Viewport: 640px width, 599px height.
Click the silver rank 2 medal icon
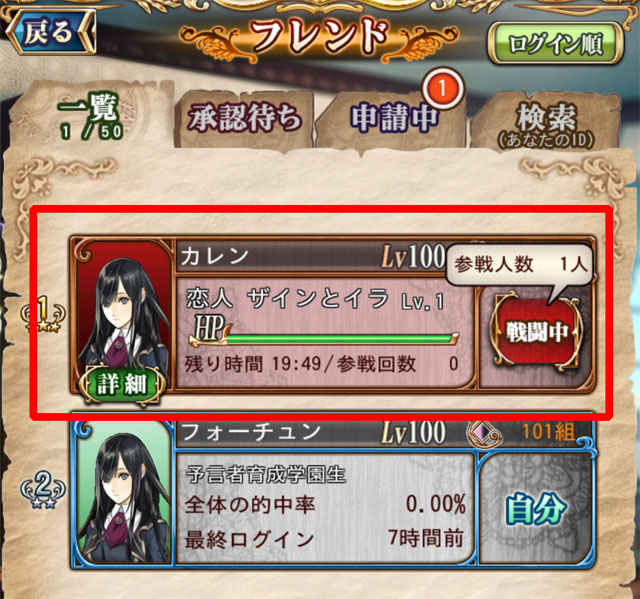pos(43,489)
